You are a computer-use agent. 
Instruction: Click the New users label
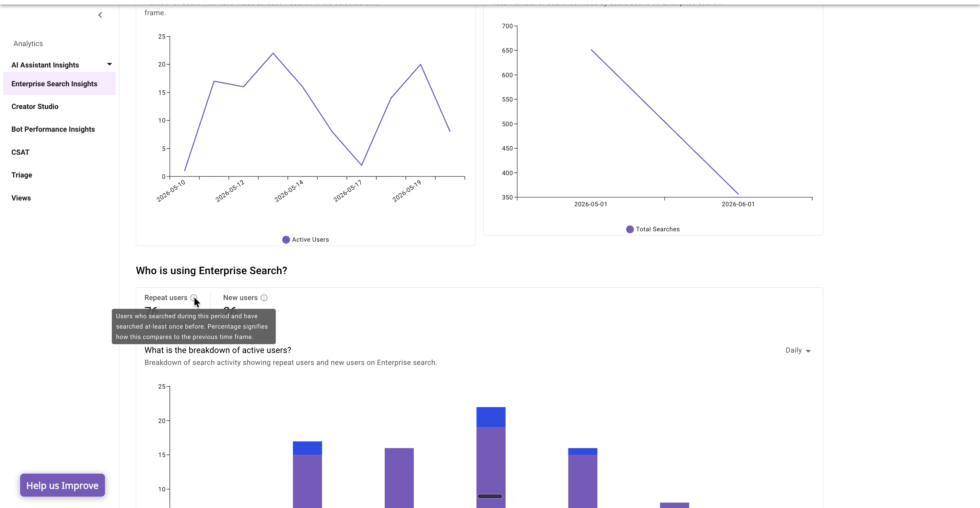point(240,298)
